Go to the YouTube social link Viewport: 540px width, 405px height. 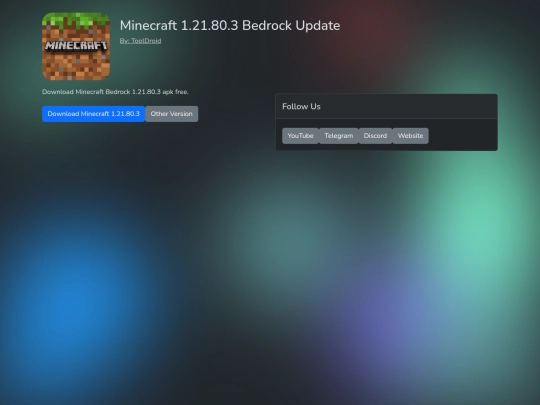pos(300,136)
